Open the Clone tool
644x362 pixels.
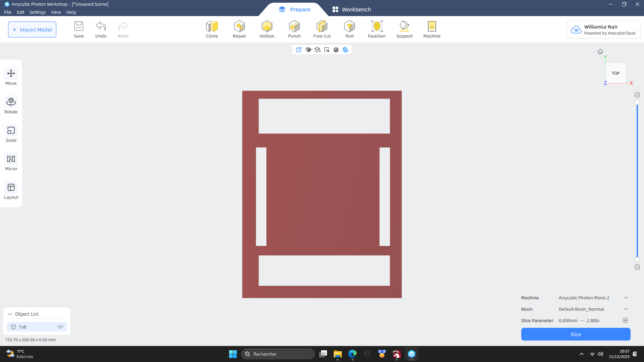[x=212, y=29]
